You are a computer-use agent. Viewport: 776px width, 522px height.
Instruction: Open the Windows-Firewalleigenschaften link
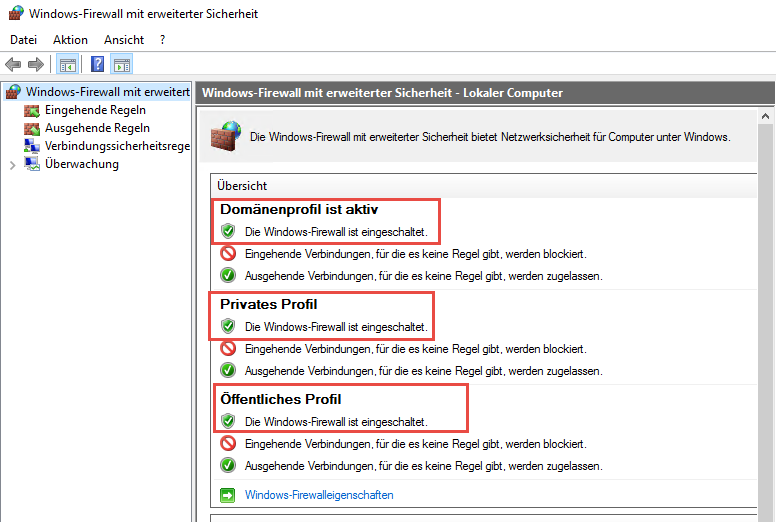319,495
